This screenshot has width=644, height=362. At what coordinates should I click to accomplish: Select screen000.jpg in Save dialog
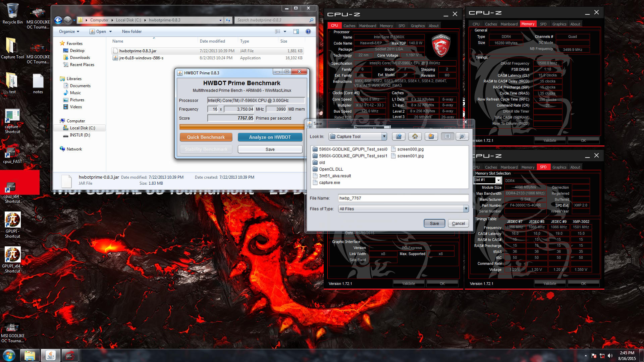pos(407,149)
